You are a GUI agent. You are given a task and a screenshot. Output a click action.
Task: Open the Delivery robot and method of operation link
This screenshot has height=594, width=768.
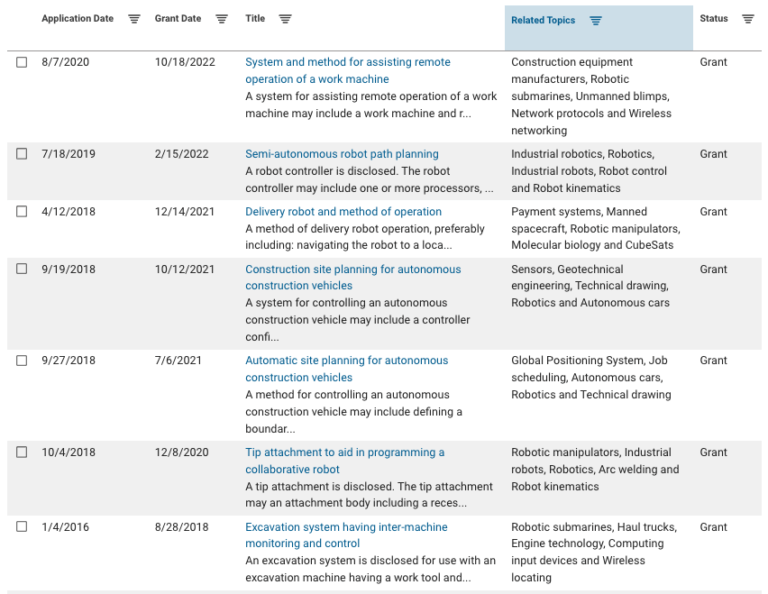pos(343,212)
